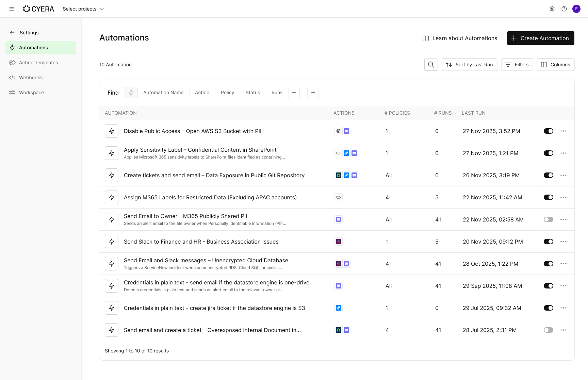Enable the Send Email to Owner automation toggle

(x=548, y=219)
